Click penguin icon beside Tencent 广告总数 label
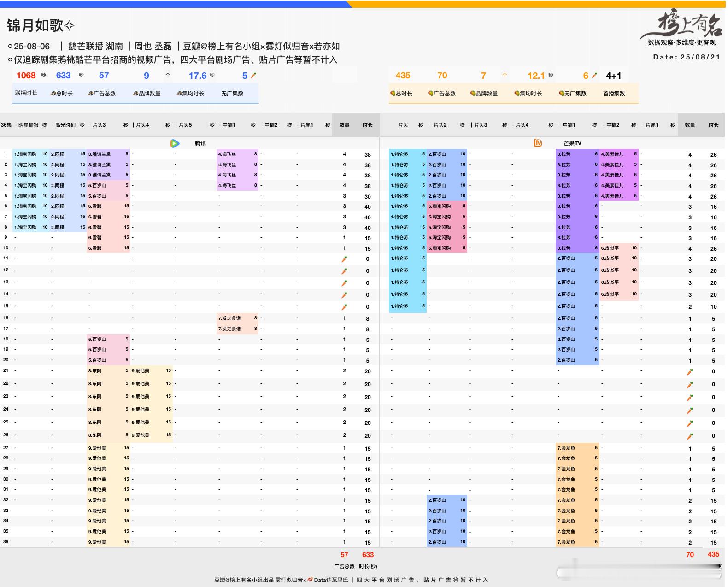Viewport: 728px width, 587px height. point(91,94)
